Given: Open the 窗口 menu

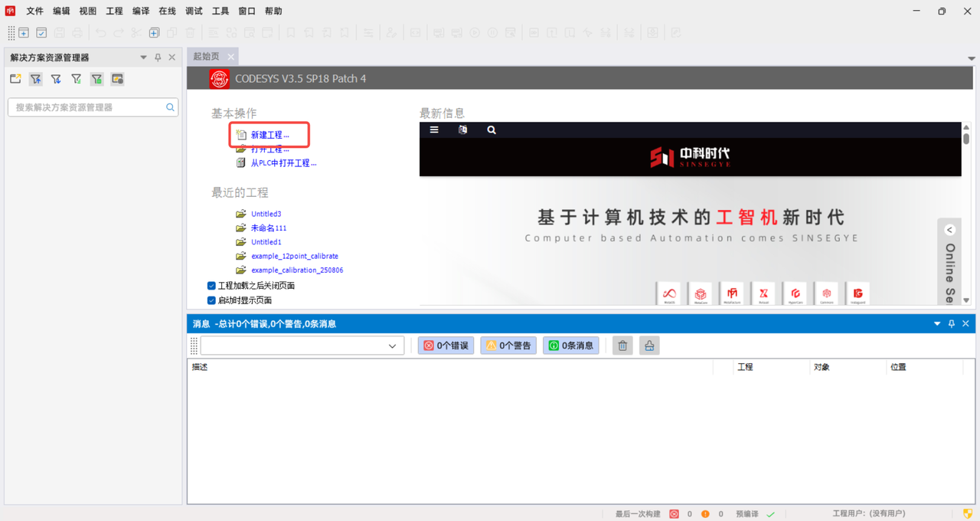Looking at the screenshot, I should (x=247, y=11).
